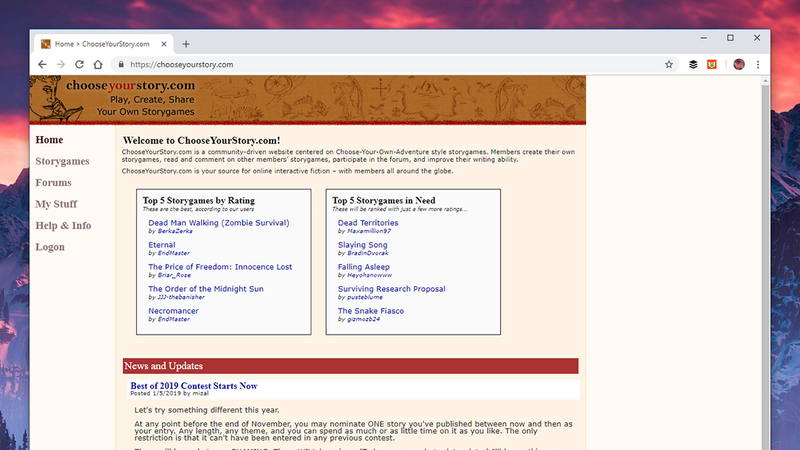Minimize the Chrome window
800x450 pixels.
(704, 38)
